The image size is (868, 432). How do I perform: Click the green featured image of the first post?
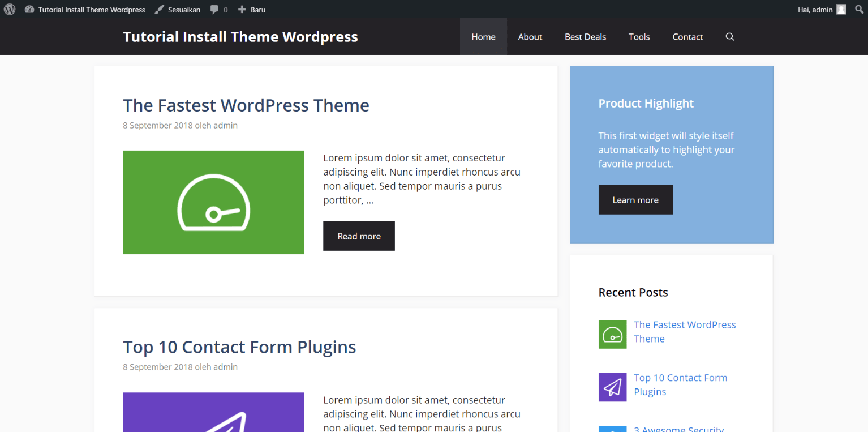tap(213, 202)
